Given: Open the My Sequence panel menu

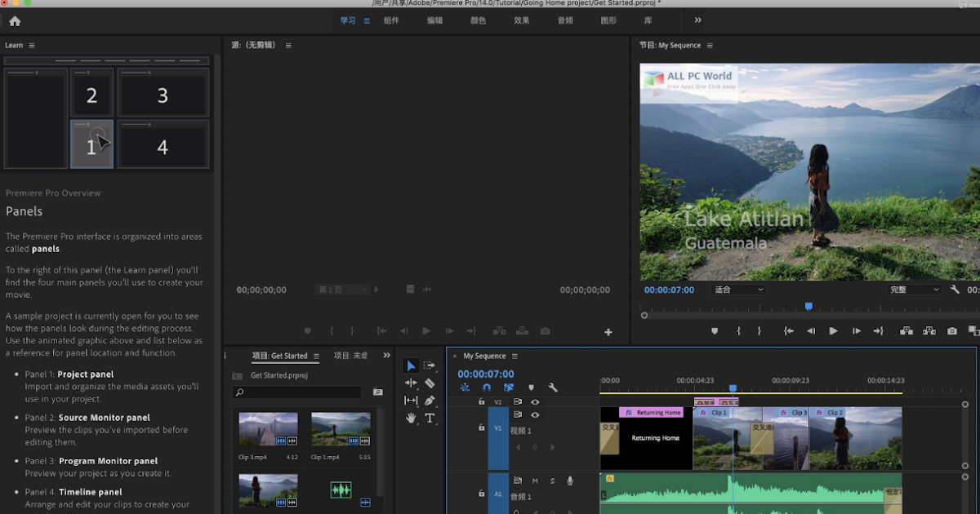Looking at the screenshot, I should pos(514,356).
